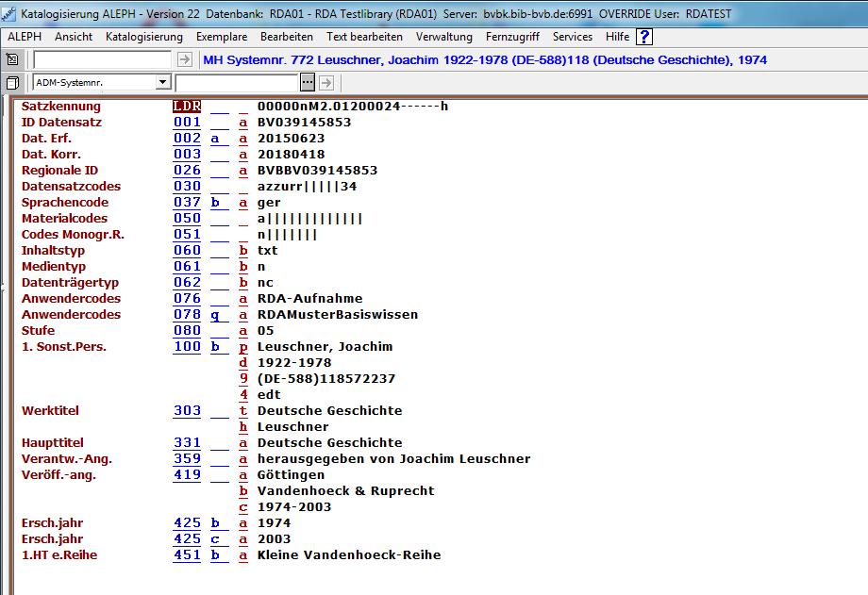The width and height of the screenshot is (868, 595).
Task: Click the MARC application icon in title bar
Action: point(8,14)
